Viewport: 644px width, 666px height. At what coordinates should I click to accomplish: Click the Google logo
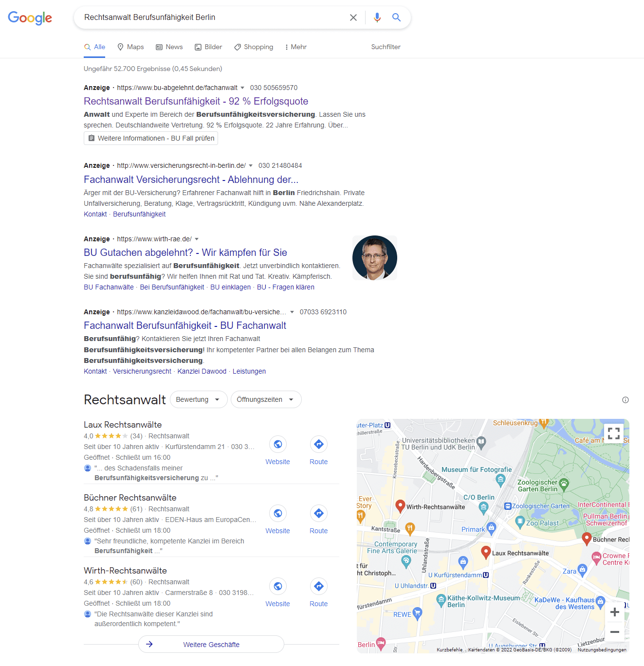click(30, 18)
